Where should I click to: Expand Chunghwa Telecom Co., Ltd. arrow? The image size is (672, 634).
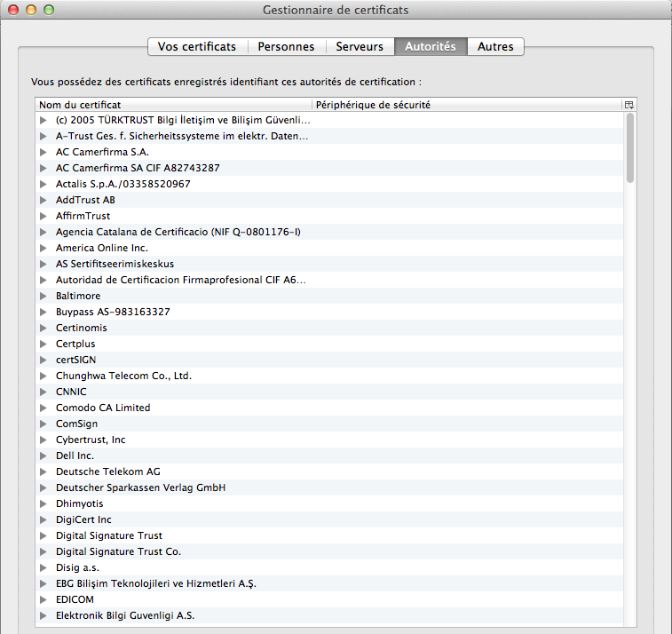click(x=43, y=376)
